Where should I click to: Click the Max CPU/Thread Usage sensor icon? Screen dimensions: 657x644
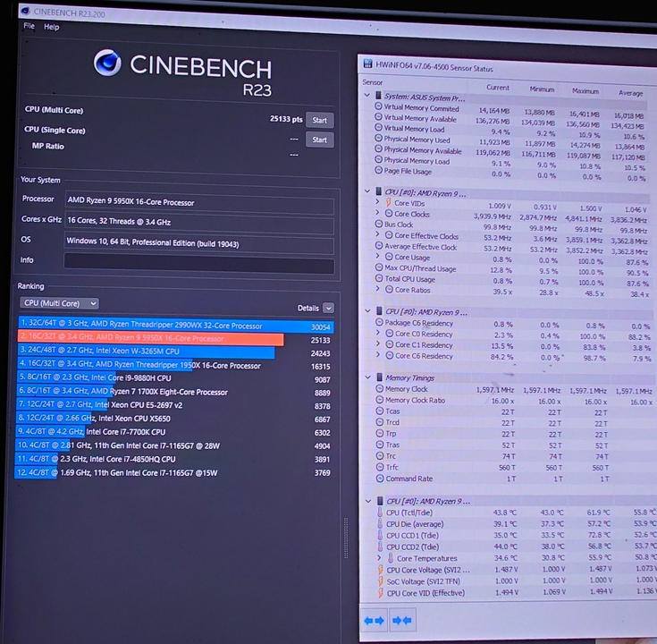(x=379, y=267)
